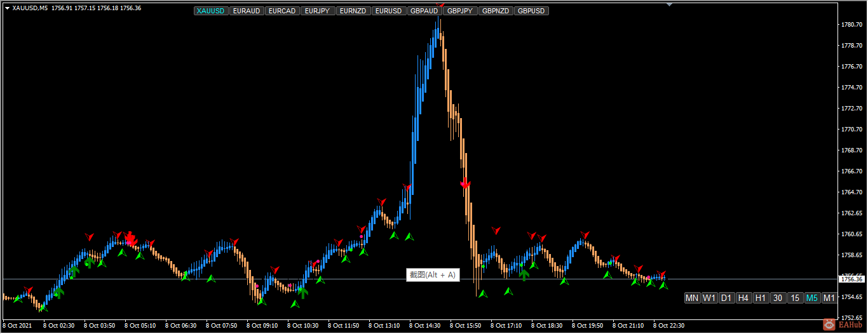The width and height of the screenshot is (868, 334).
Task: Open the chart title dropdown triangle
Action: point(8,8)
